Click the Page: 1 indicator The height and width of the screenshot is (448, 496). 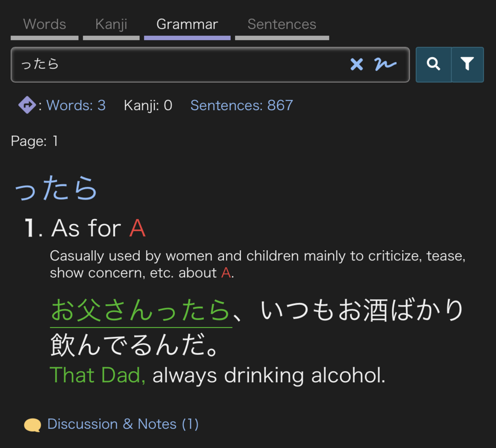pyautogui.click(x=35, y=141)
